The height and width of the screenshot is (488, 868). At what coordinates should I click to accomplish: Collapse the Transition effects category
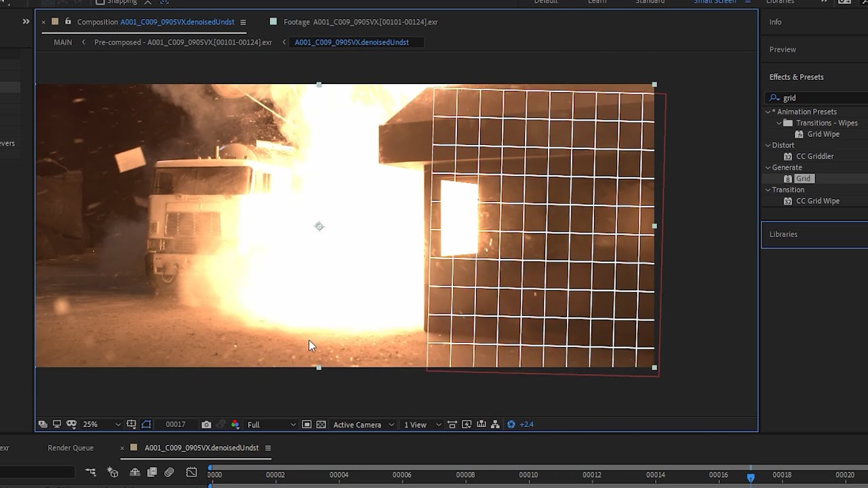(x=768, y=190)
